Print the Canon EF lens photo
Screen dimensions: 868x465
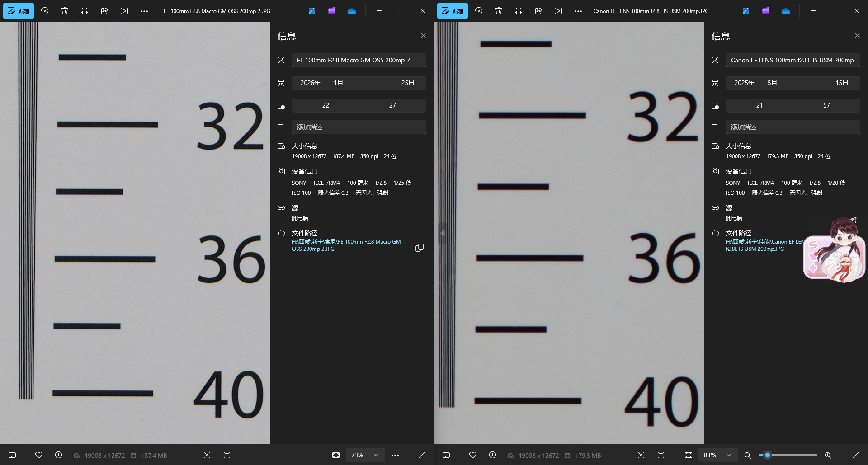(519, 11)
